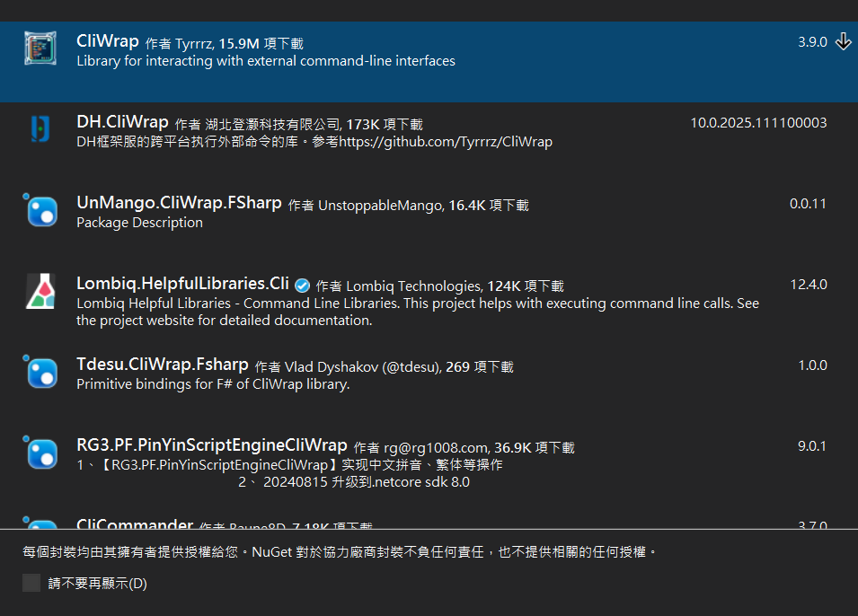The image size is (858, 616).
Task: Click the Tdesu.CliWrap.Fsharp package icon
Action: pyautogui.click(x=40, y=372)
